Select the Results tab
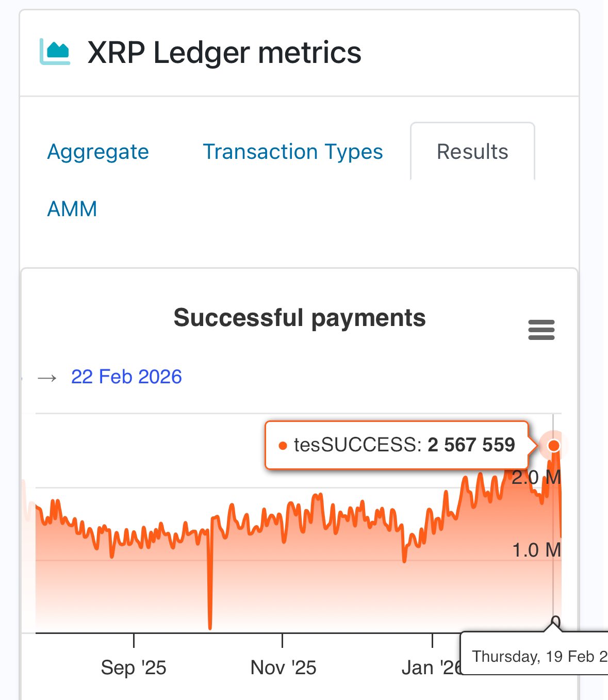This screenshot has height=700, width=608. (472, 152)
